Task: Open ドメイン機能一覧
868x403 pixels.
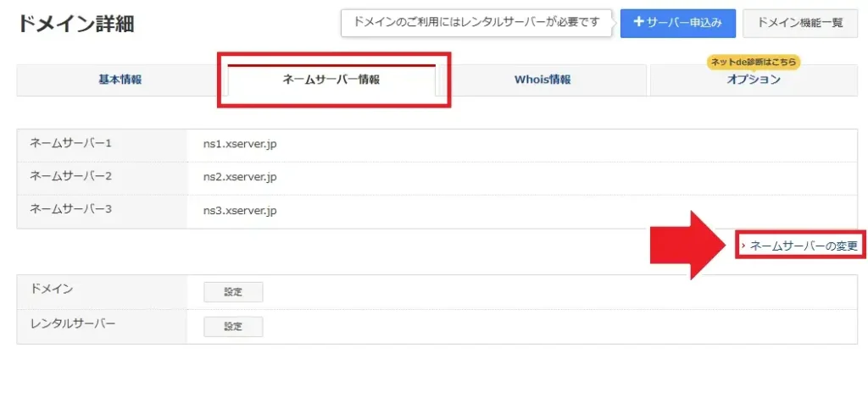Action: [x=799, y=23]
